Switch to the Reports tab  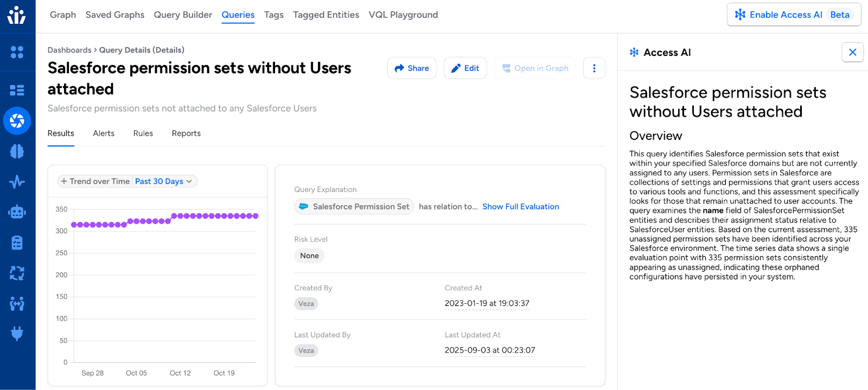pyautogui.click(x=186, y=133)
